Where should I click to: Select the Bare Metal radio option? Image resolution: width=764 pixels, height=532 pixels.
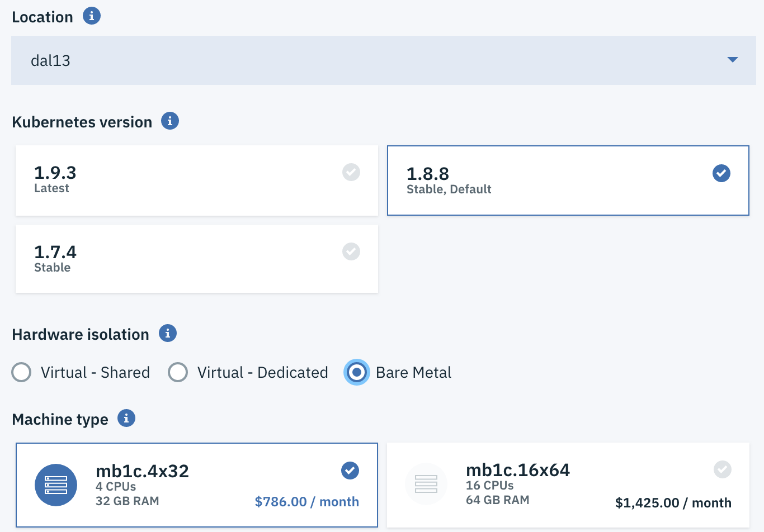pos(357,372)
